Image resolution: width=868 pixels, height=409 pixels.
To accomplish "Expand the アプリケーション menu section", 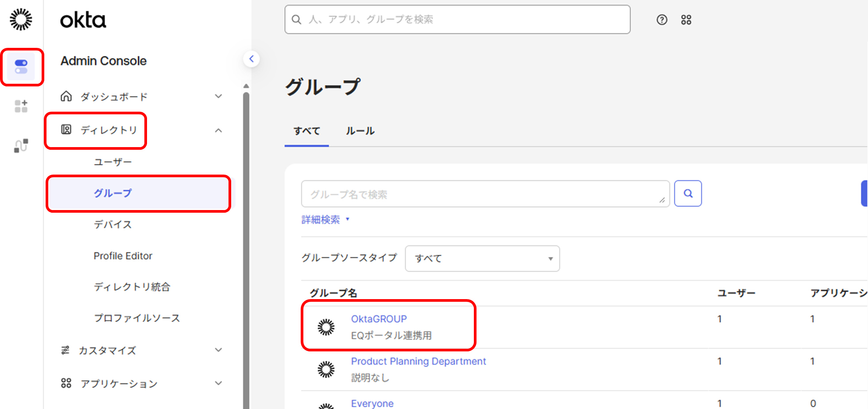I will 141,383.
